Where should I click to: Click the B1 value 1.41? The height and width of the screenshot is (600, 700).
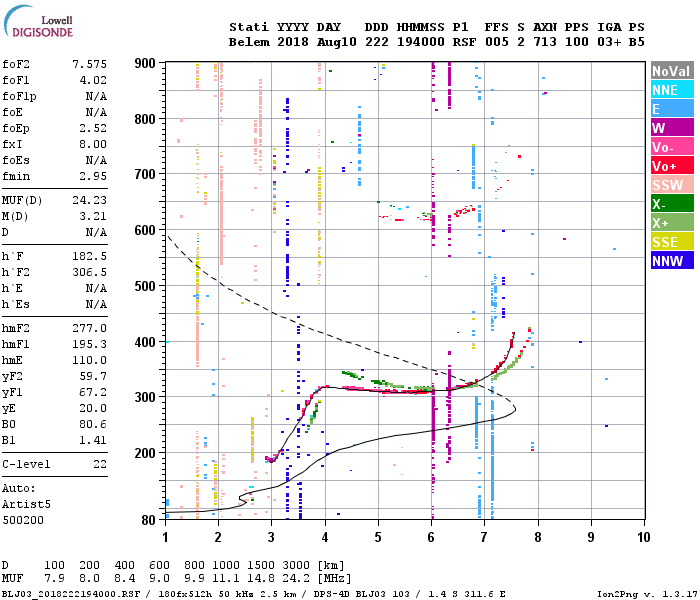pos(93,441)
